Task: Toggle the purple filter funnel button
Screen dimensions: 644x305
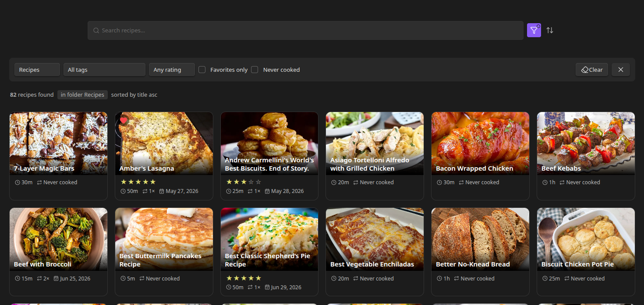Action: (534, 30)
